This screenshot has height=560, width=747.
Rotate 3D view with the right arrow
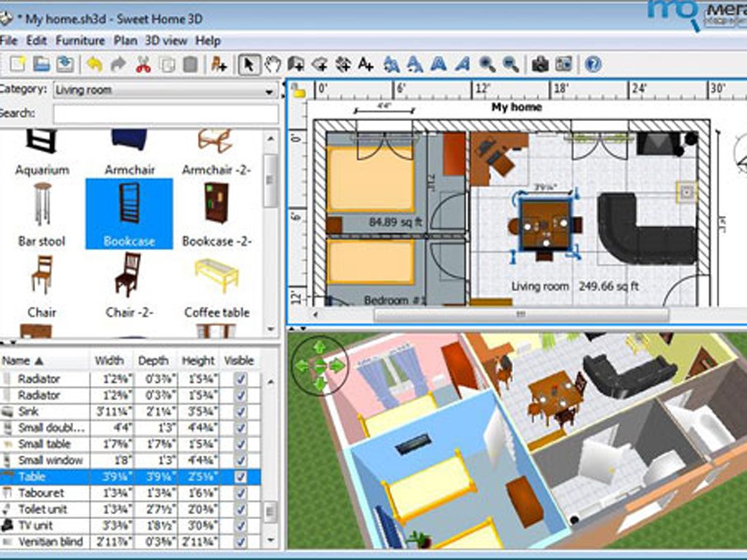[x=337, y=366]
